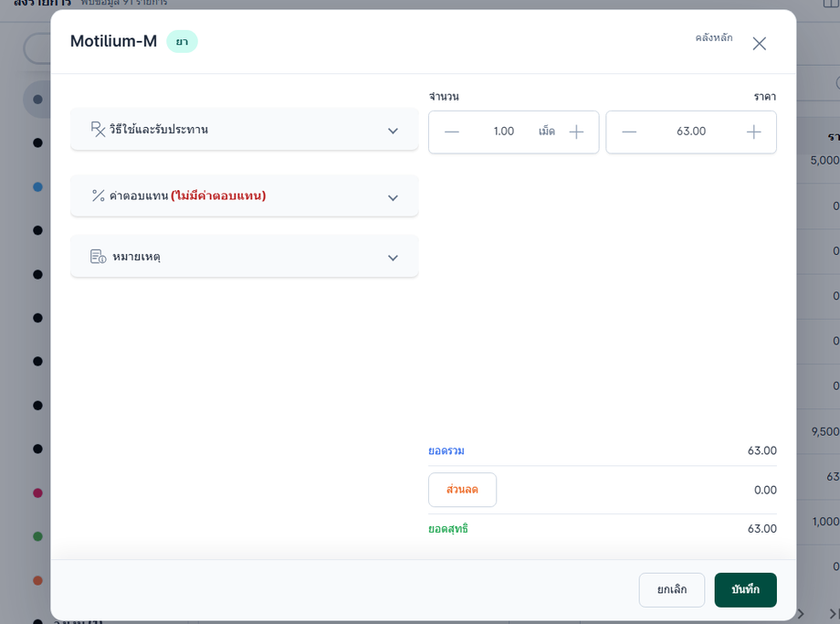Click the คลังหลัก warehouse label
Image resolution: width=840 pixels, height=624 pixels.
[714, 37]
